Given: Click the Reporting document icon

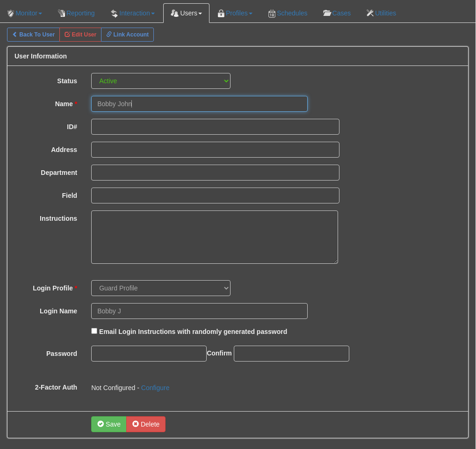Looking at the screenshot, I should point(62,14).
